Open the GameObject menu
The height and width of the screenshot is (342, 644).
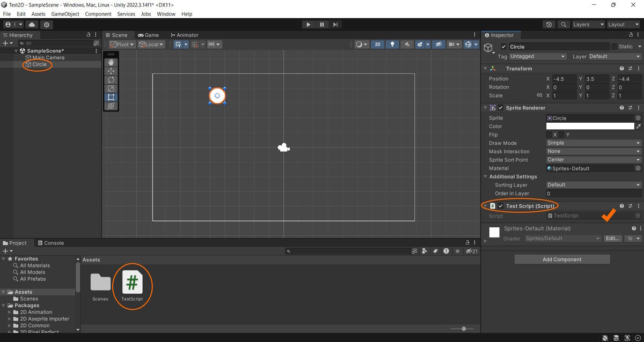(x=65, y=14)
